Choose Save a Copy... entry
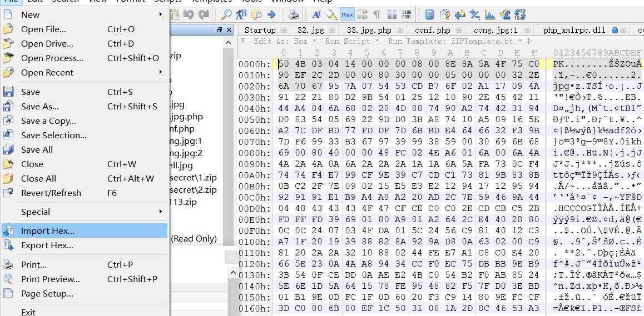Screen dimensions: 644x316 point(85,121)
